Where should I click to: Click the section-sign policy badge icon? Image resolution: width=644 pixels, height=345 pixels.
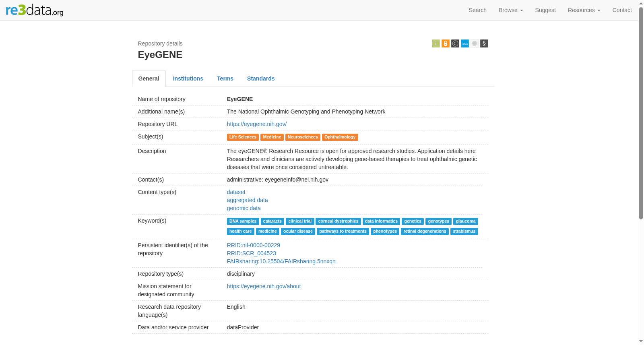(484, 43)
